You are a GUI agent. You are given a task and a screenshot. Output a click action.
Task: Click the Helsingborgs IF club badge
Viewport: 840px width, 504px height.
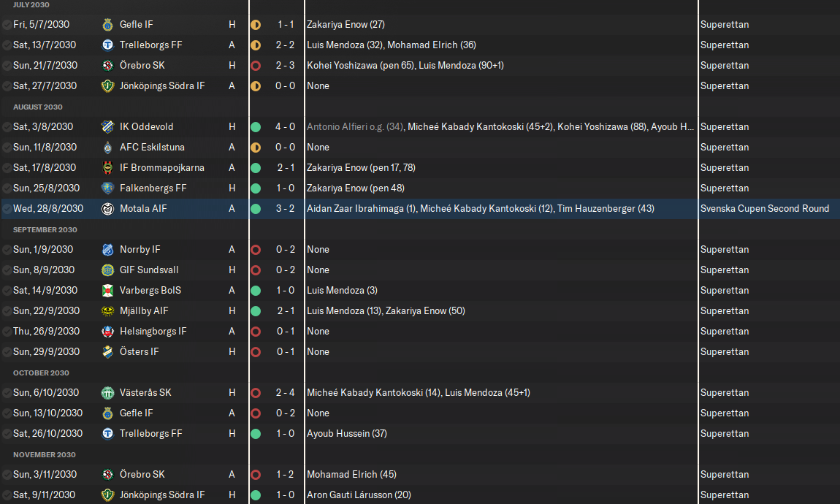tap(107, 331)
